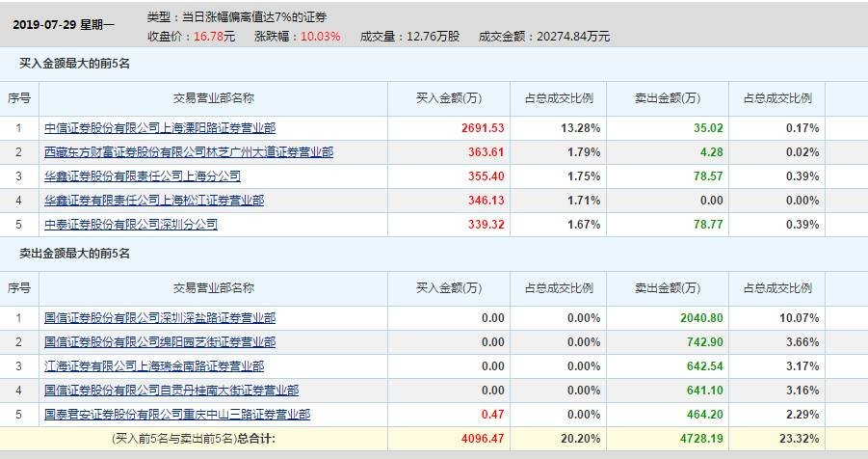
Task: Click turnover amount 20274.84万元
Action: (573, 37)
